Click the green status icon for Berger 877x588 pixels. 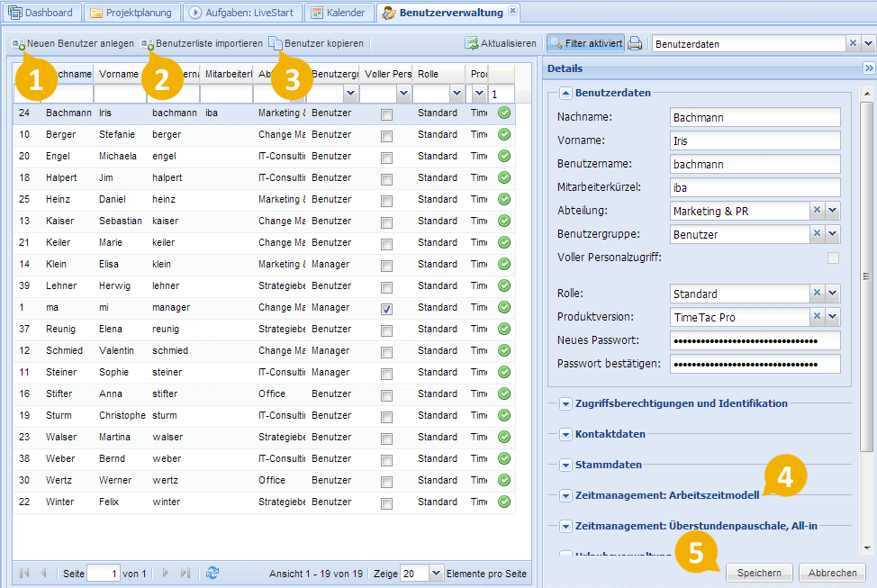(504, 134)
